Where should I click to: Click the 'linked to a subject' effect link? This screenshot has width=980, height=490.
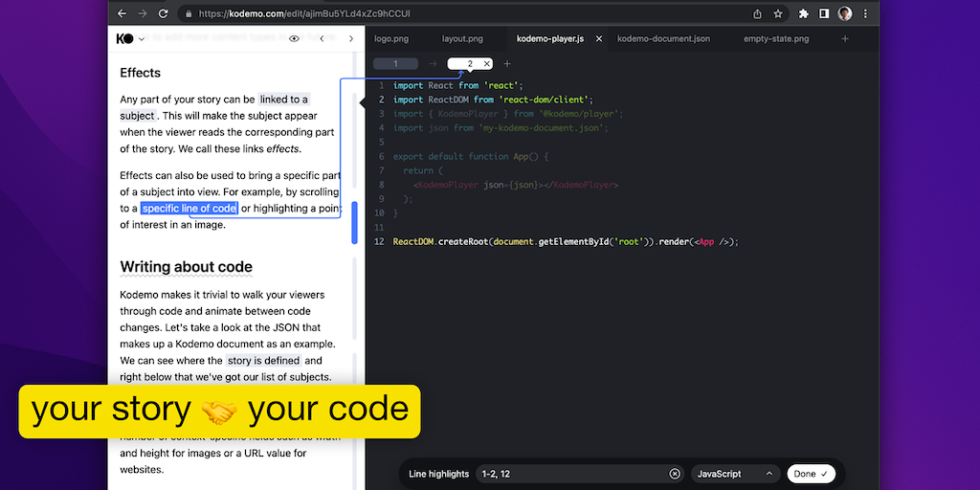pyautogui.click(x=283, y=100)
